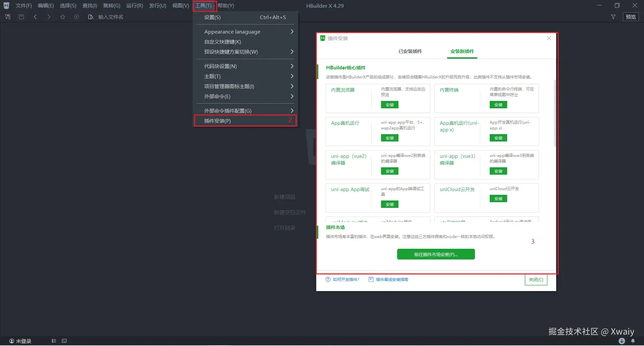
Task: Open the 运行(R) menu
Action: coord(135,6)
